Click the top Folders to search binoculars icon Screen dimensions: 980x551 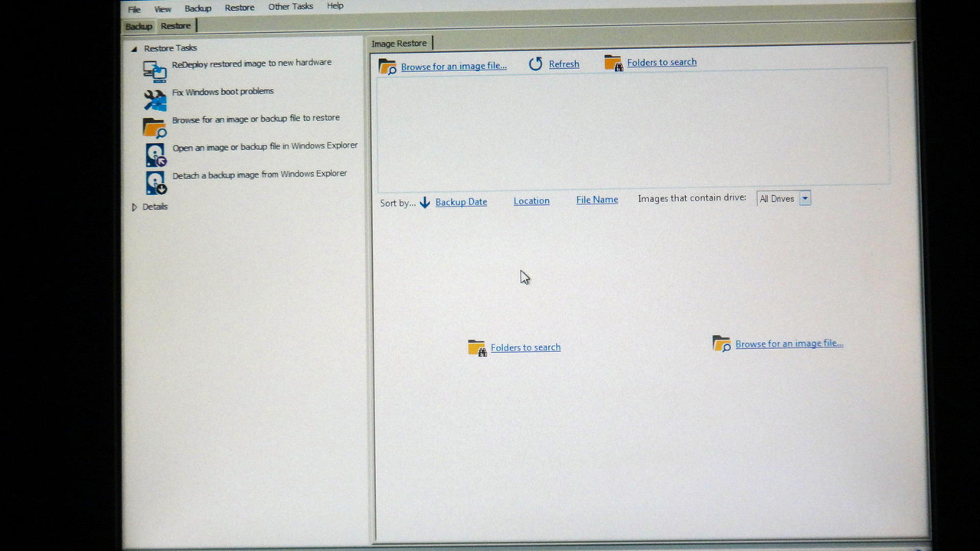613,63
